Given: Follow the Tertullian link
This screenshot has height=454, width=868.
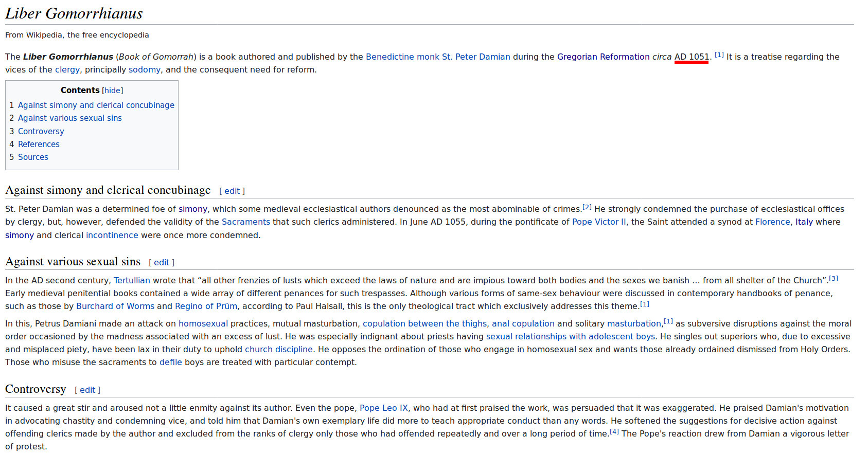Looking at the screenshot, I should coord(132,280).
